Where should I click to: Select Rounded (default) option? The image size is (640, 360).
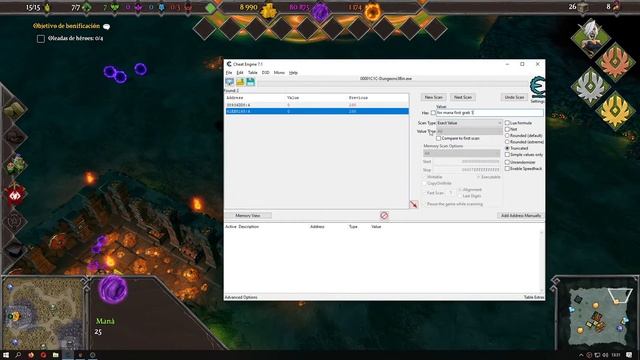pyautogui.click(x=507, y=136)
